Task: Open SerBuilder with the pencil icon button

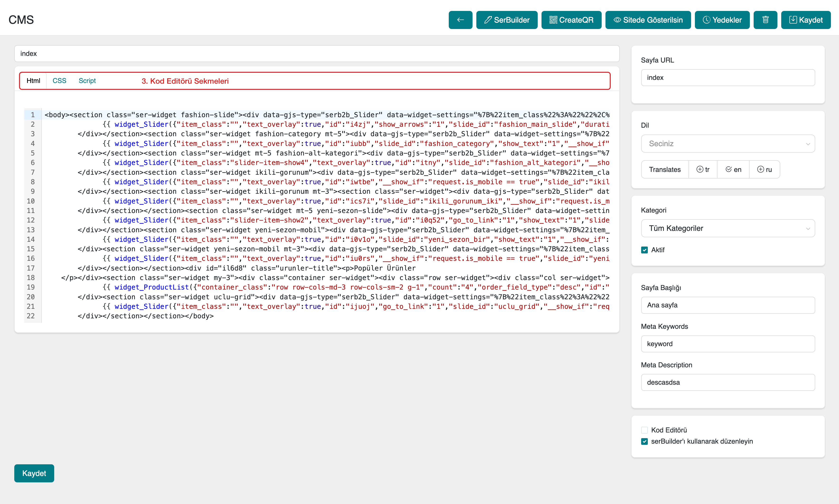Action: (507, 20)
